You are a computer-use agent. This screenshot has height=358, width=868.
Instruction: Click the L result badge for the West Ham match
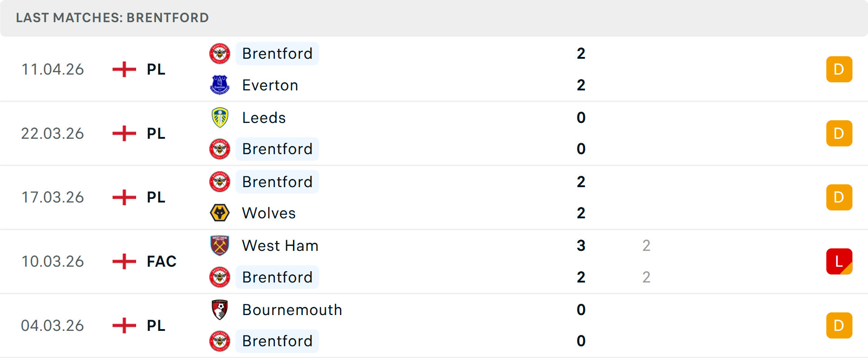click(839, 261)
